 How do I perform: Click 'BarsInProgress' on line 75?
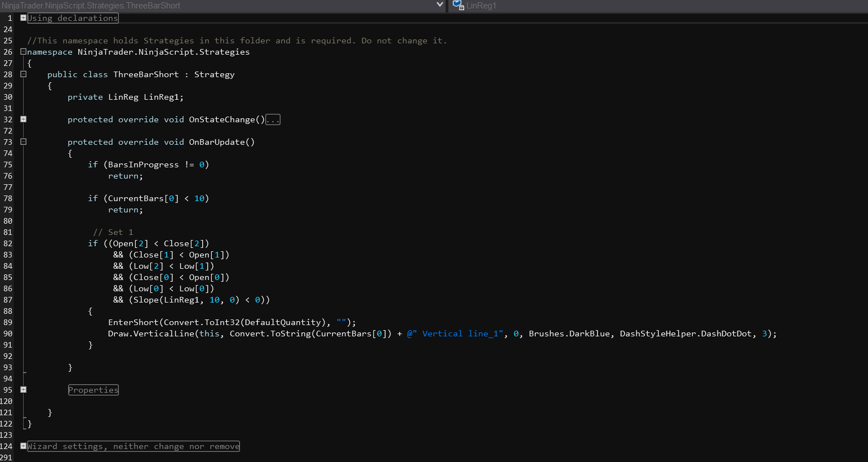point(143,165)
